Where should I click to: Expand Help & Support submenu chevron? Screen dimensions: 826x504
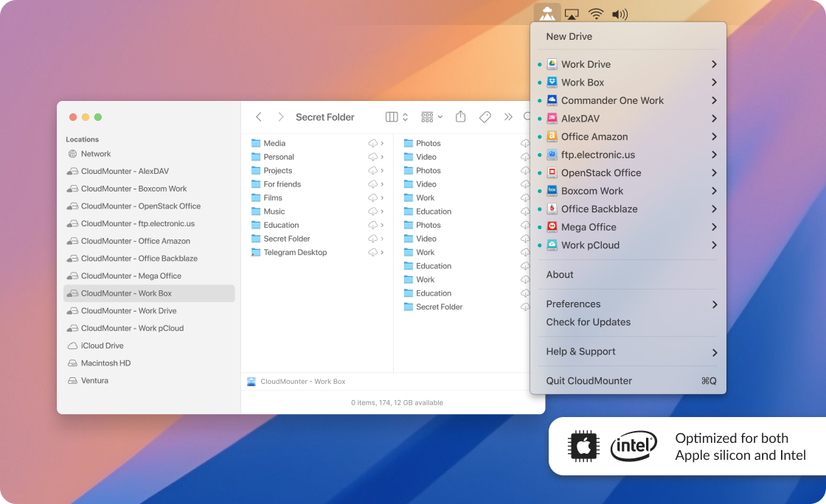(714, 352)
